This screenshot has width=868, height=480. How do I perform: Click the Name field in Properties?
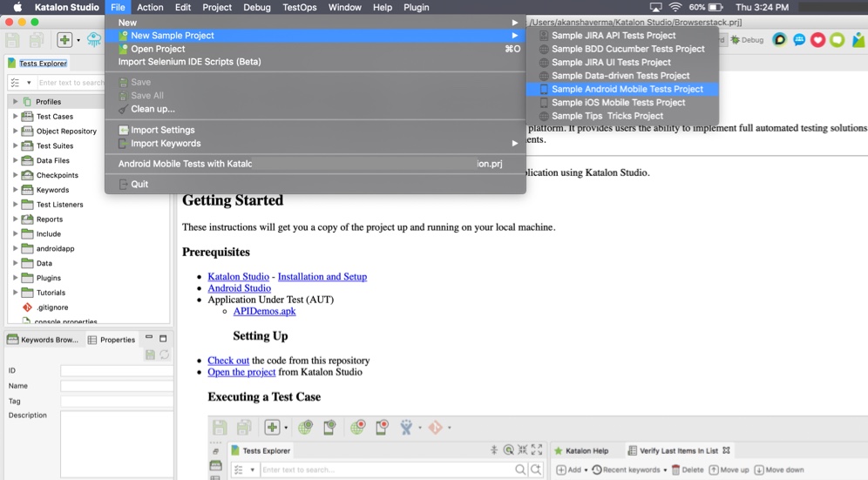click(117, 386)
